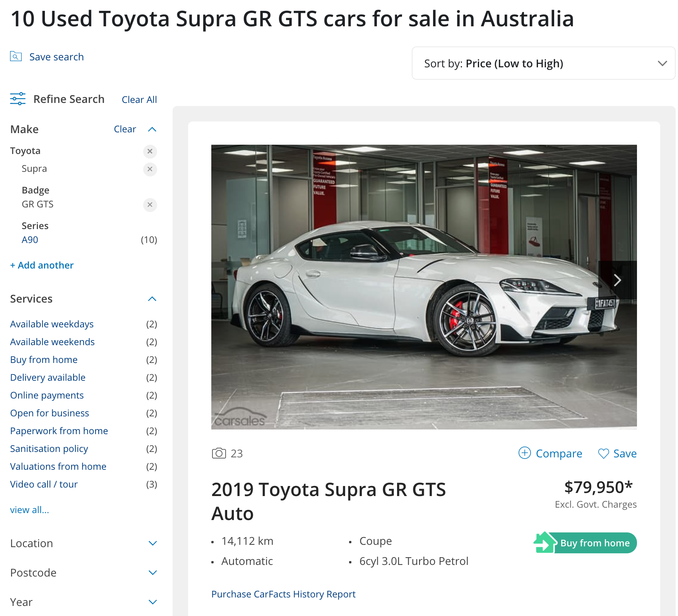Click the Refine Search sliders icon
Image resolution: width=678 pixels, height=616 pixels.
click(x=18, y=99)
